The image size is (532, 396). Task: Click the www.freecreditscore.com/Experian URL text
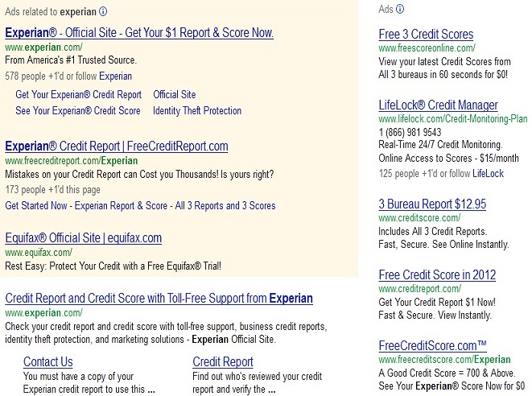pos(444,359)
